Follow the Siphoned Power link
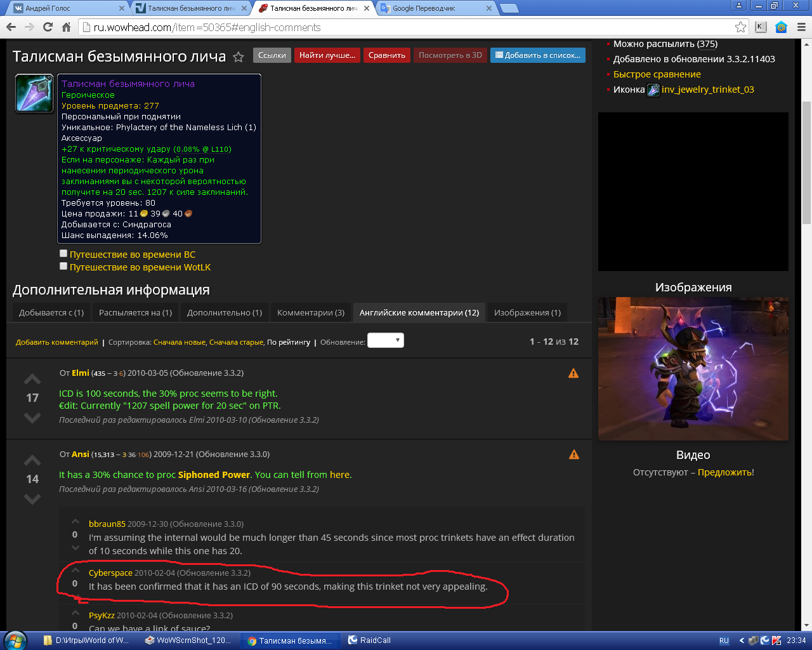The width and height of the screenshot is (812, 650). (x=214, y=475)
